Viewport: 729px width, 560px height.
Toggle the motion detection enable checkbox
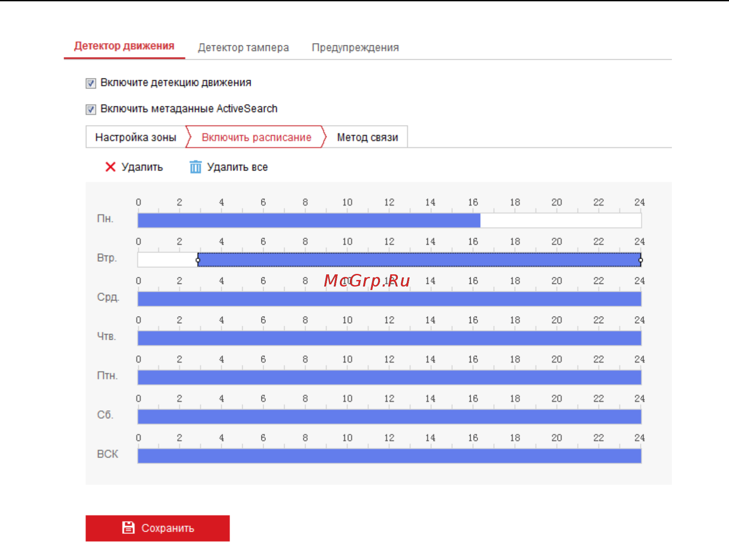pos(91,83)
